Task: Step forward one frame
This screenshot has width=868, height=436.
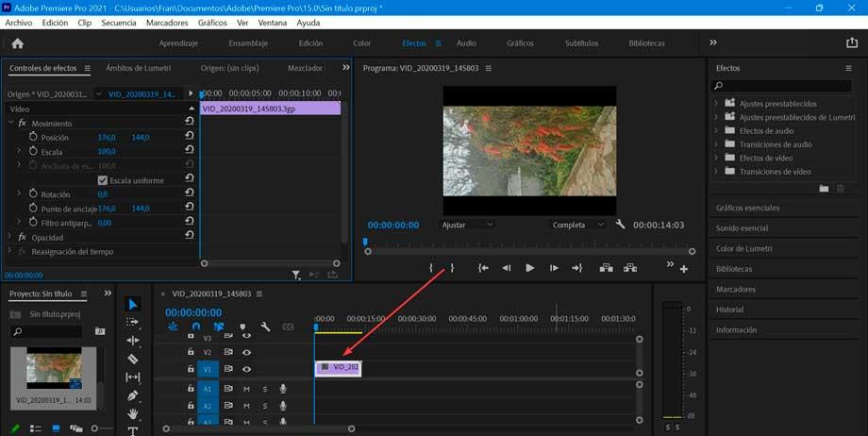Action: [554, 268]
